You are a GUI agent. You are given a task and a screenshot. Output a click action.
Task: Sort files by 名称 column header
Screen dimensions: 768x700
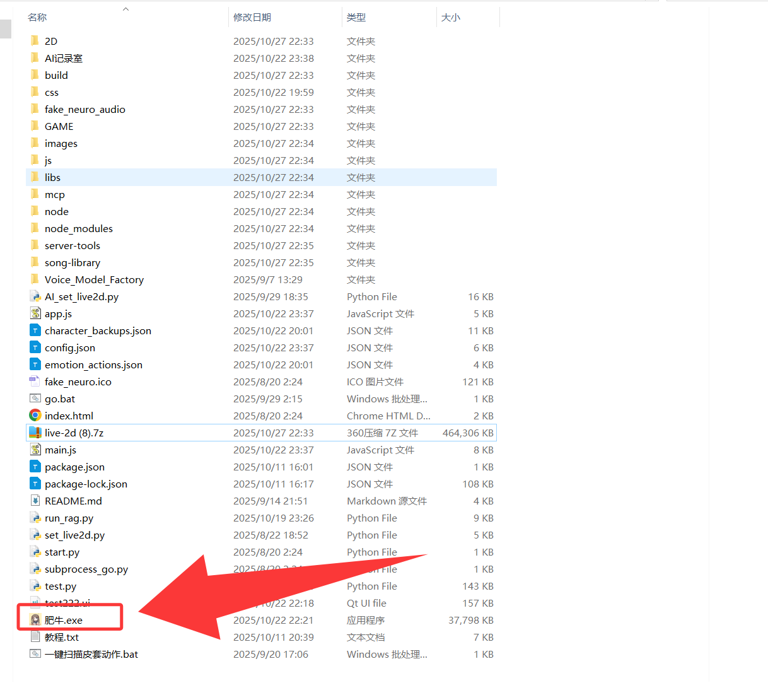(x=37, y=18)
